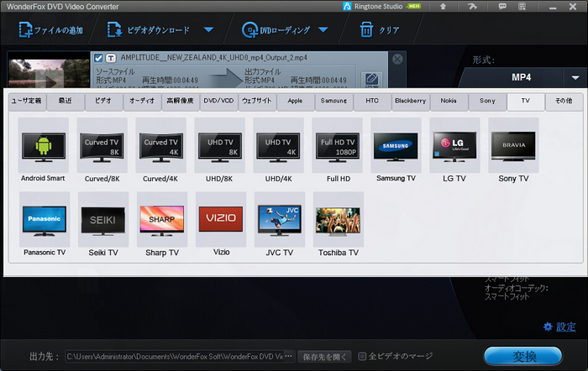Switch to the ユーザ定義 (user-defined) tab
Viewport: 588px width, 371px height.
coord(28,102)
